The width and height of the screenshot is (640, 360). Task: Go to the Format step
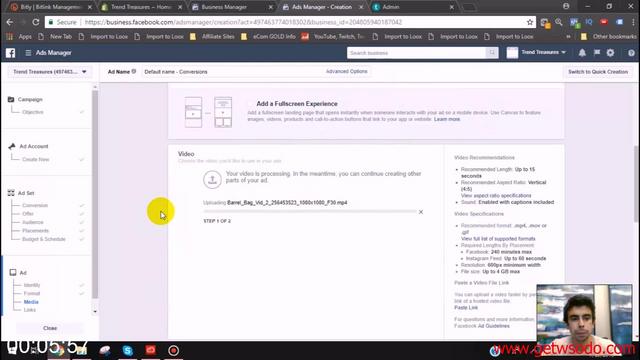click(x=32, y=293)
